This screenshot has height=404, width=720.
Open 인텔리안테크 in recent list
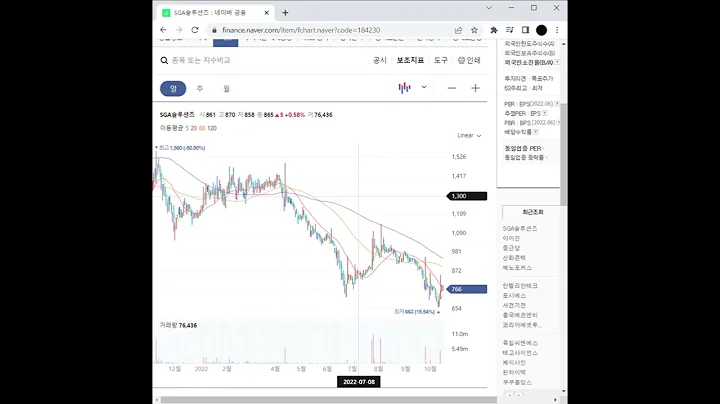[x=520, y=286]
